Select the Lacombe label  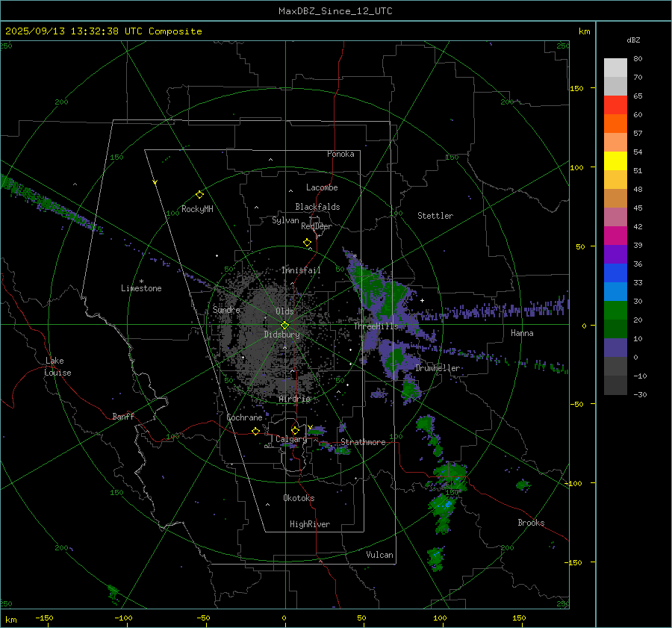[x=322, y=187]
